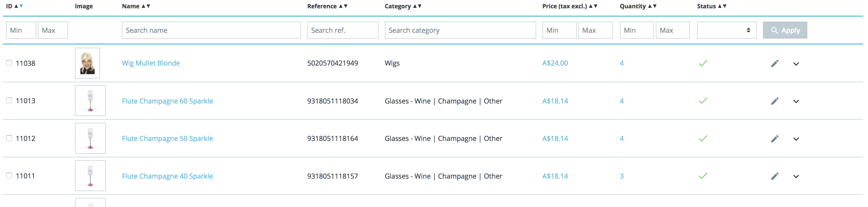Toggle the status checkmark for product 11013
The width and height of the screenshot is (868, 207).
coord(703,101)
